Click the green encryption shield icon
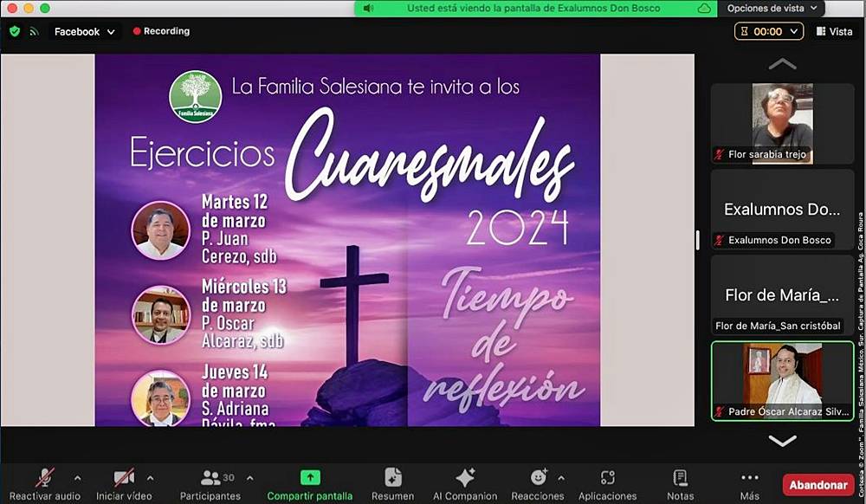This screenshot has height=504, width=866. point(15,31)
